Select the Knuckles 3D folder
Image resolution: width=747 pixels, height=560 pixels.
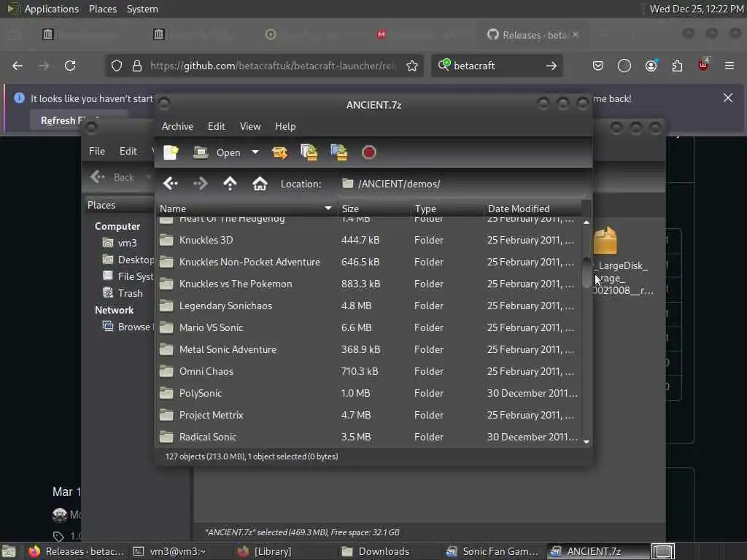(x=369, y=240)
